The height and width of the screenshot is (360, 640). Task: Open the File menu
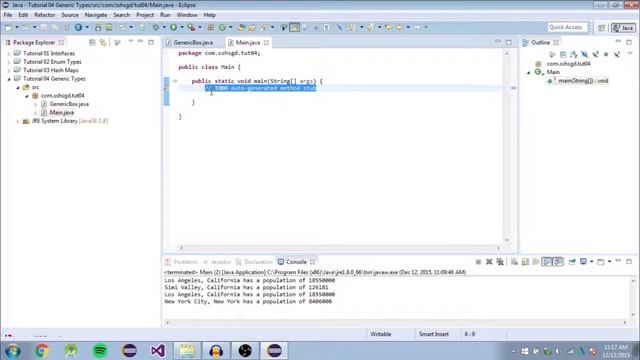(x=8, y=15)
